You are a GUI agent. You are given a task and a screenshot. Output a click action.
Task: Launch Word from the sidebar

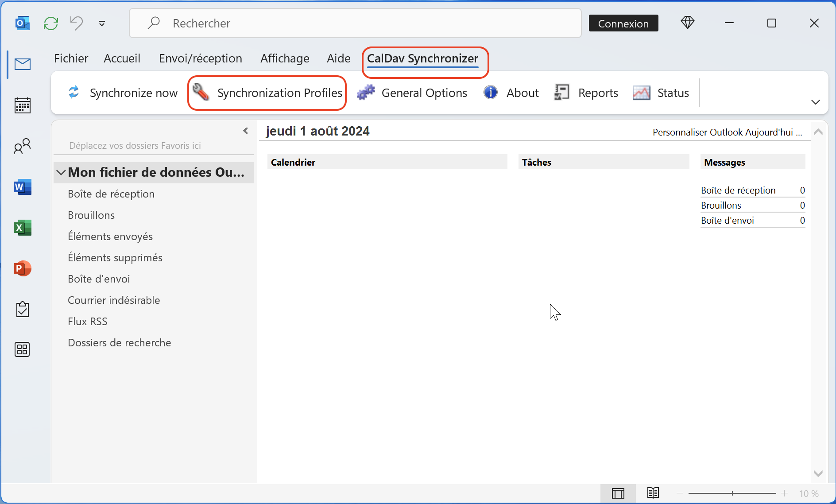pyautogui.click(x=22, y=187)
